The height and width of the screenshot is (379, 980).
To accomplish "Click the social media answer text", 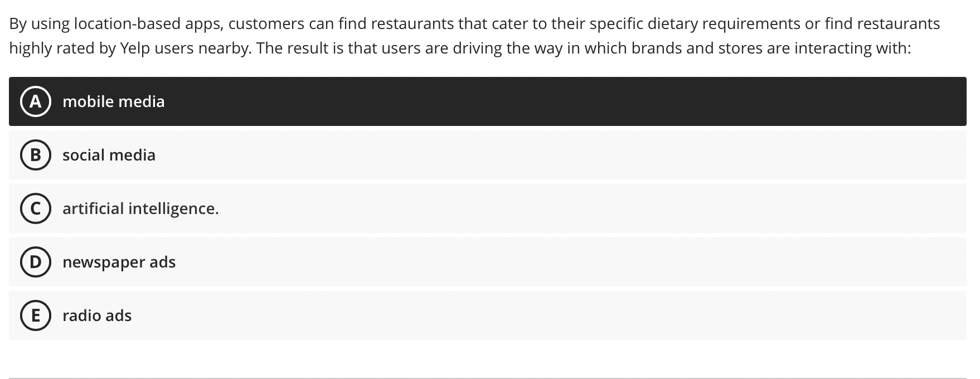I will [109, 155].
